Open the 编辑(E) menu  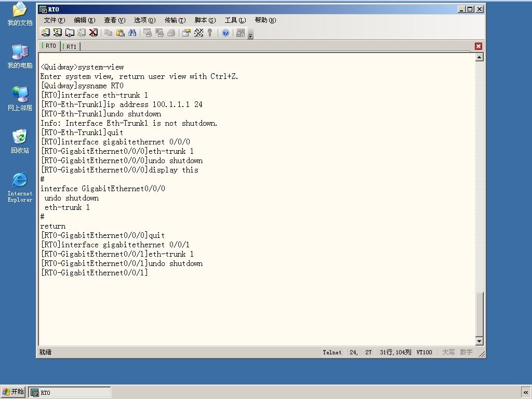[x=85, y=20]
